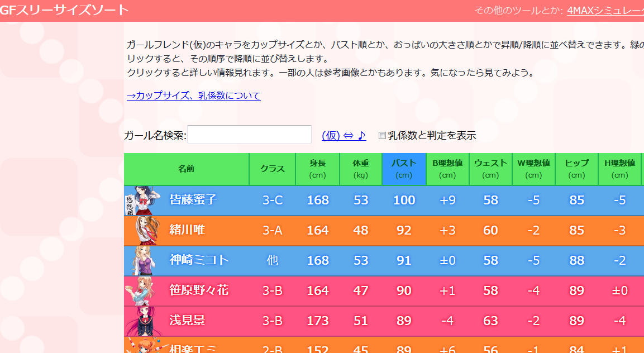Click B理想値 +9 in 皆藤蜜子 row

(x=447, y=200)
